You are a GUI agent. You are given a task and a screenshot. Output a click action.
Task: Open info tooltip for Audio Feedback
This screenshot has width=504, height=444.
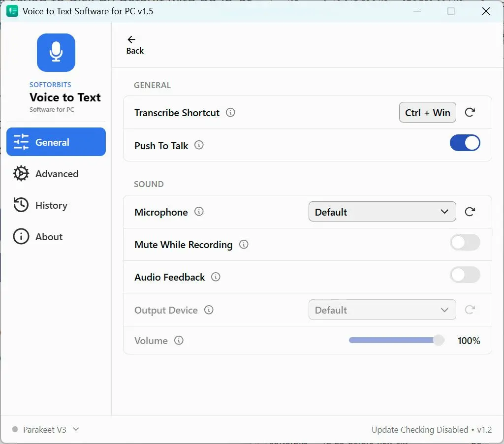point(216,277)
